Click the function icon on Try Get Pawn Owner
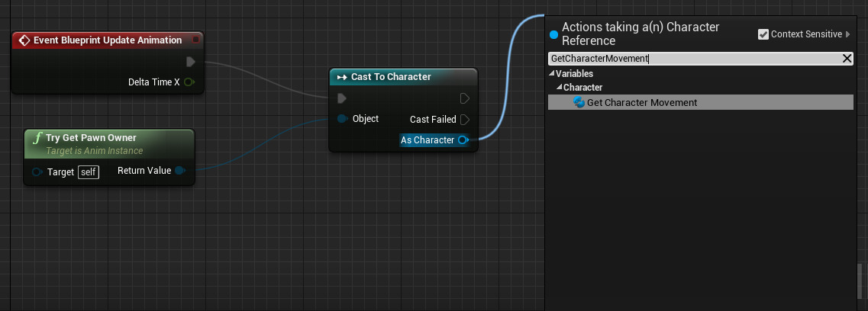 [x=37, y=138]
